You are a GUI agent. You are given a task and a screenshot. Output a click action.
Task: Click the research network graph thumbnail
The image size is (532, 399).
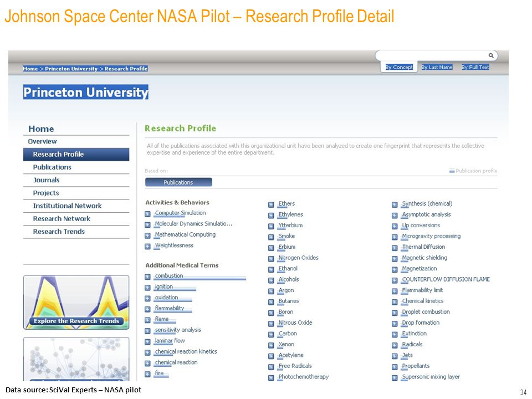click(x=76, y=359)
